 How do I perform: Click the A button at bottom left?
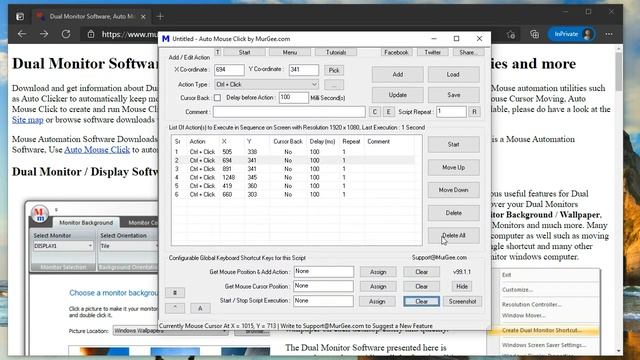pyautogui.click(x=200, y=308)
